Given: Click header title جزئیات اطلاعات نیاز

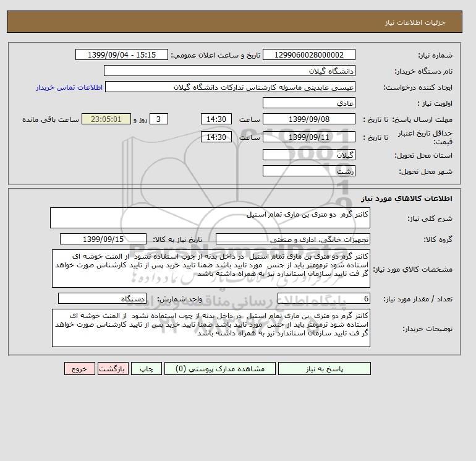Looking at the screenshot, I should click(415, 22).
